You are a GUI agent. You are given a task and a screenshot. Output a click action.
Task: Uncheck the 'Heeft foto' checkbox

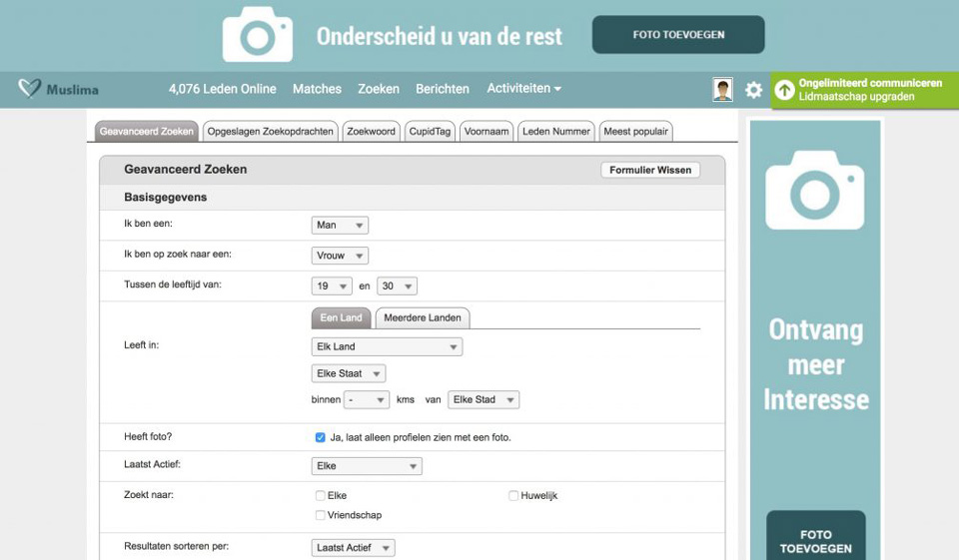[x=320, y=437]
